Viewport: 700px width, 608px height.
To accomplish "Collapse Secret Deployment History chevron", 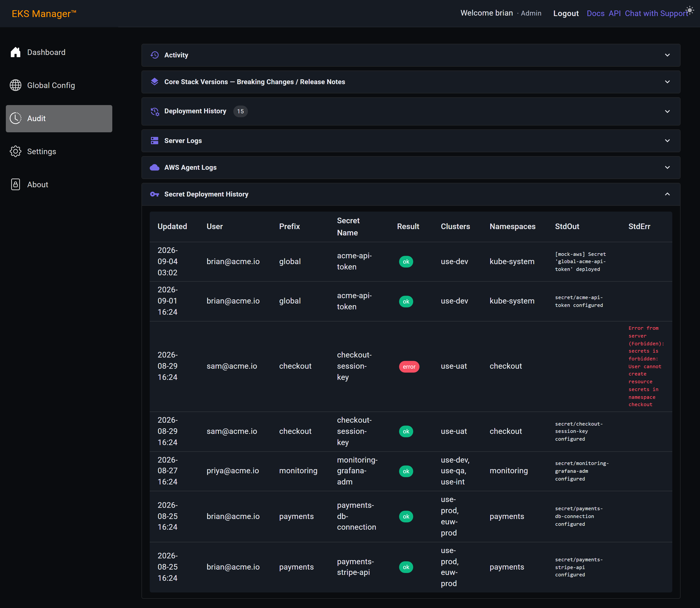I will click(667, 194).
